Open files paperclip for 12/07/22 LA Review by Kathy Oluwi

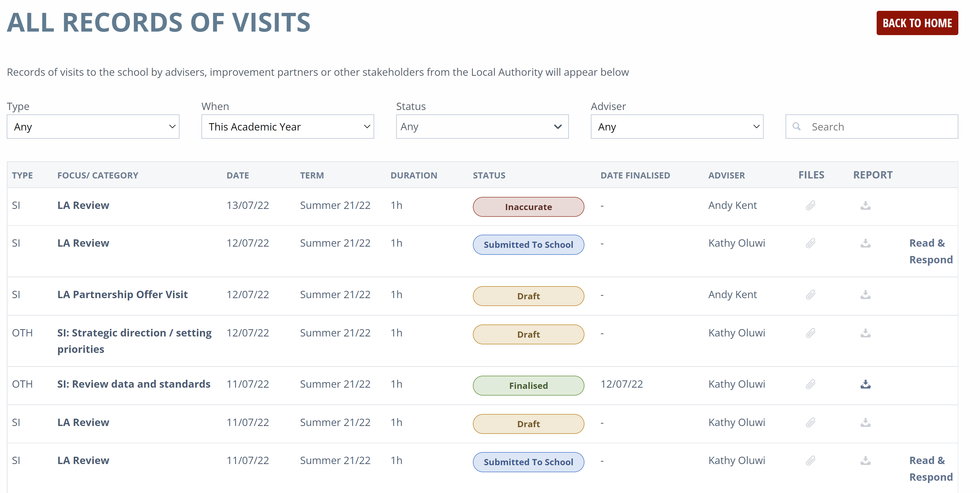pyautogui.click(x=810, y=243)
